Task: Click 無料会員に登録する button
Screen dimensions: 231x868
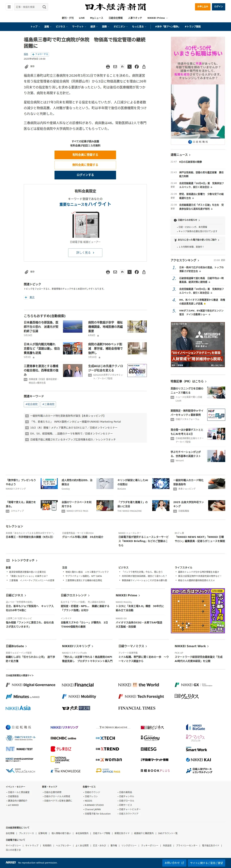Action: coord(85,165)
